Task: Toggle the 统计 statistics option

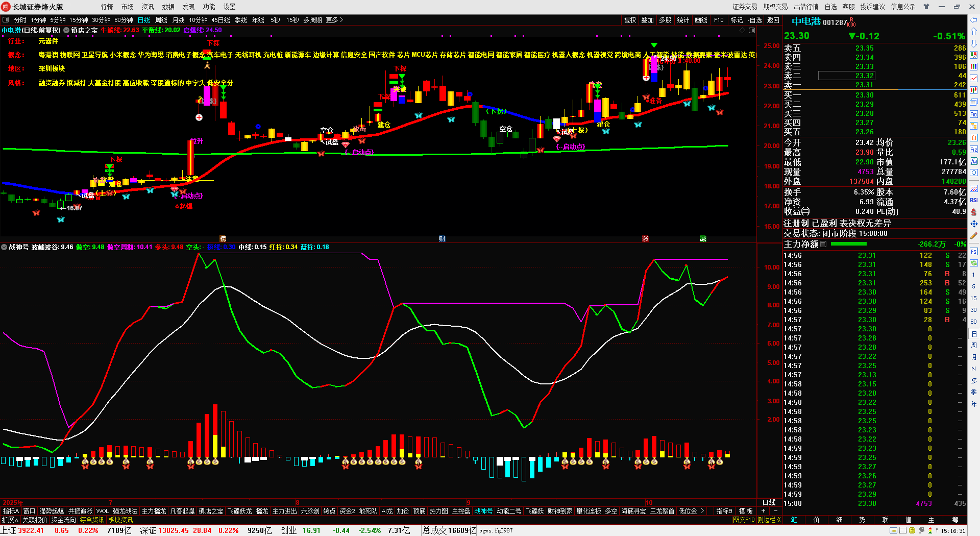Action: coord(683,20)
